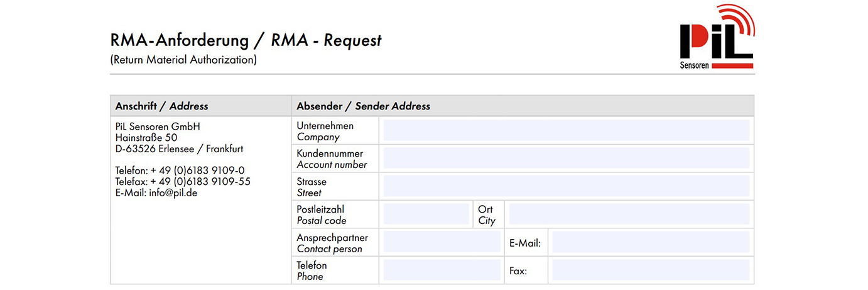The height and width of the screenshot is (290, 868).
Task: Click the D-63526 Erlensee / Frankfurt line
Action: [x=179, y=149]
